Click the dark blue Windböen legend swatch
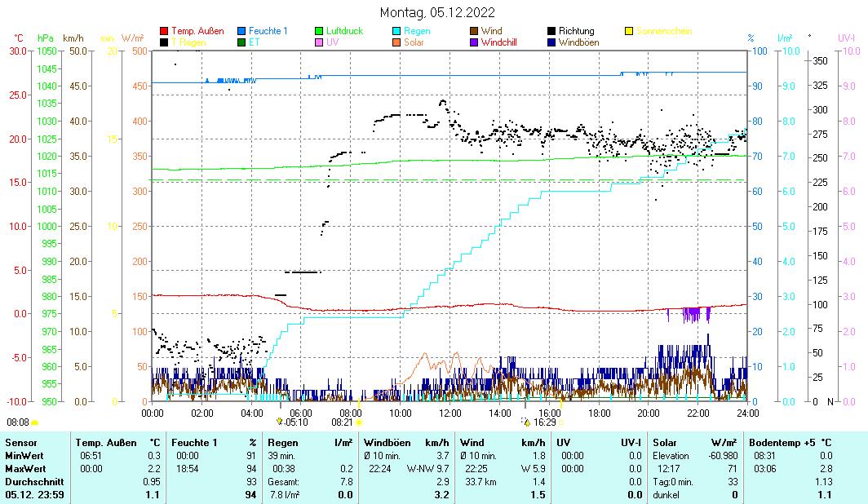Image resolution: width=868 pixels, height=504 pixels. [x=551, y=42]
